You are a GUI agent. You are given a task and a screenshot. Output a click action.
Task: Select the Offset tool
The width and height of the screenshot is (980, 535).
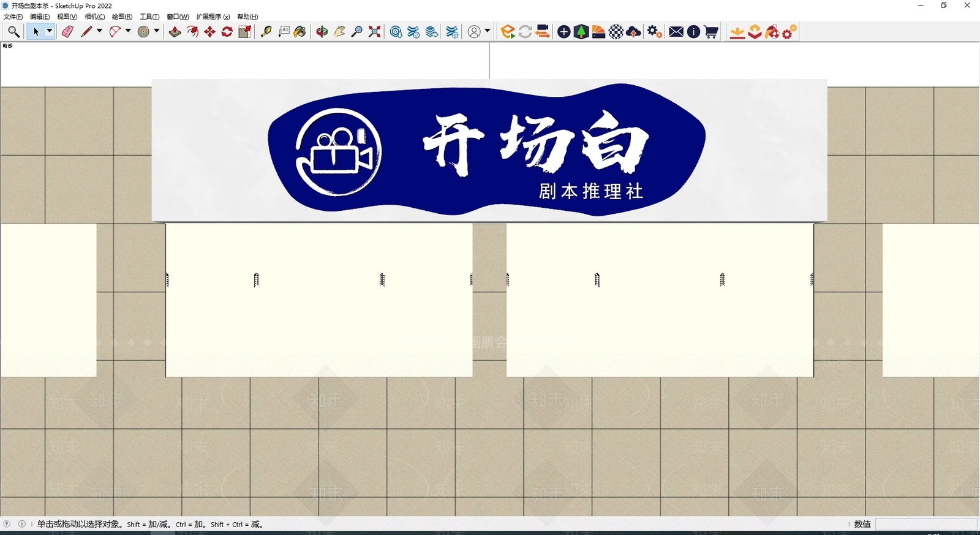[x=192, y=32]
